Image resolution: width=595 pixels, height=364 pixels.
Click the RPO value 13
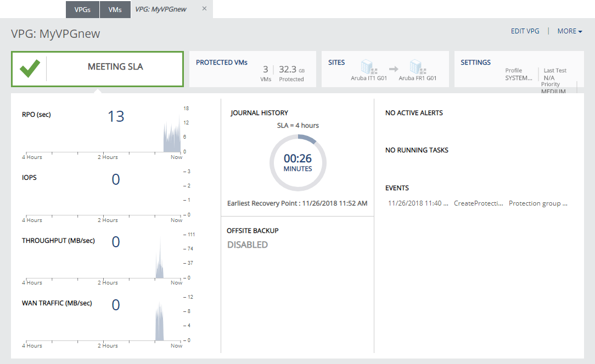coord(116,116)
